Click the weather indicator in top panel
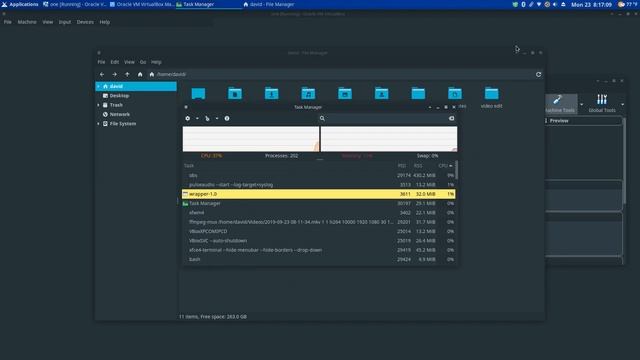 tap(627, 4)
